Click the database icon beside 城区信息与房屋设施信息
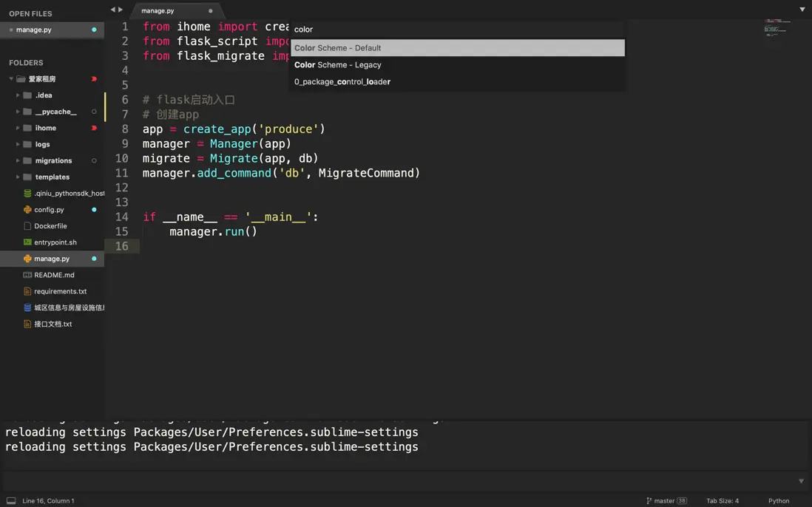The width and height of the screenshot is (812, 507). tap(27, 307)
